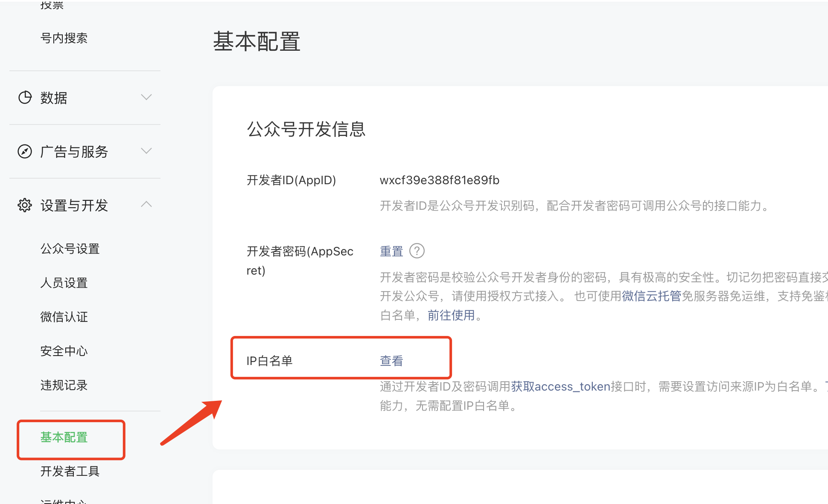The width and height of the screenshot is (828, 504).
Task: Click the gear icon beside 设置与开发
Action: pyautogui.click(x=25, y=205)
